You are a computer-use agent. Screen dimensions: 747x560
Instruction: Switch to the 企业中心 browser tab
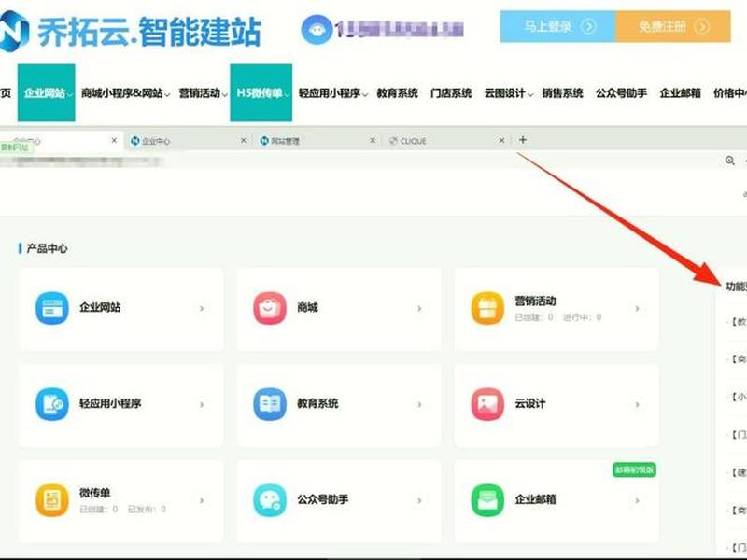[189, 141]
